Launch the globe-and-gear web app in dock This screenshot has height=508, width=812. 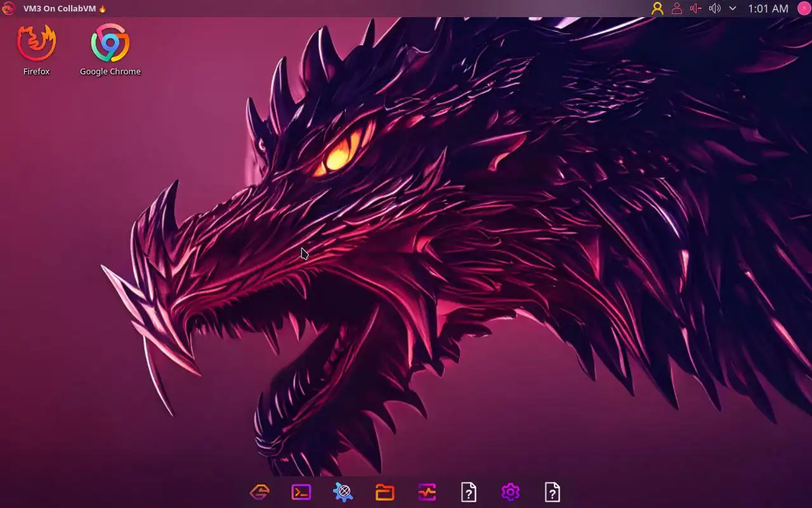click(343, 492)
